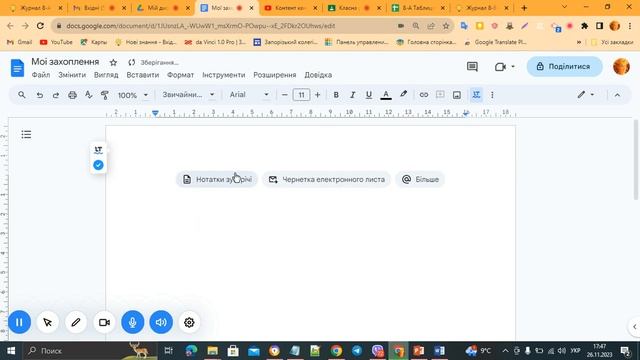Open the Arial font dropdown

tap(249, 95)
